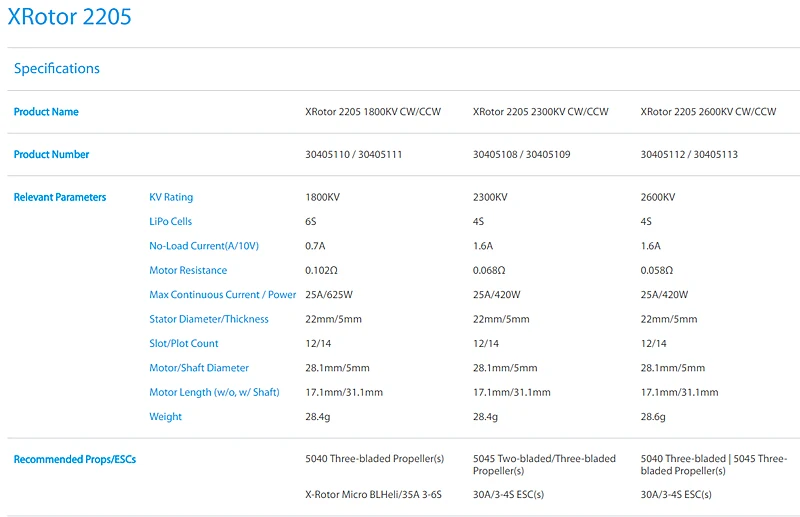
Task: Select XRotor 2205 2300KV CW/CCW product name
Action: tap(541, 112)
